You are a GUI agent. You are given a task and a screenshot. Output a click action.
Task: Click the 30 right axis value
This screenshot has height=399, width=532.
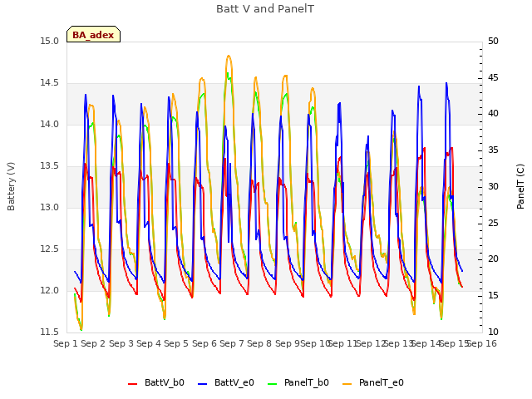[x=493, y=186]
